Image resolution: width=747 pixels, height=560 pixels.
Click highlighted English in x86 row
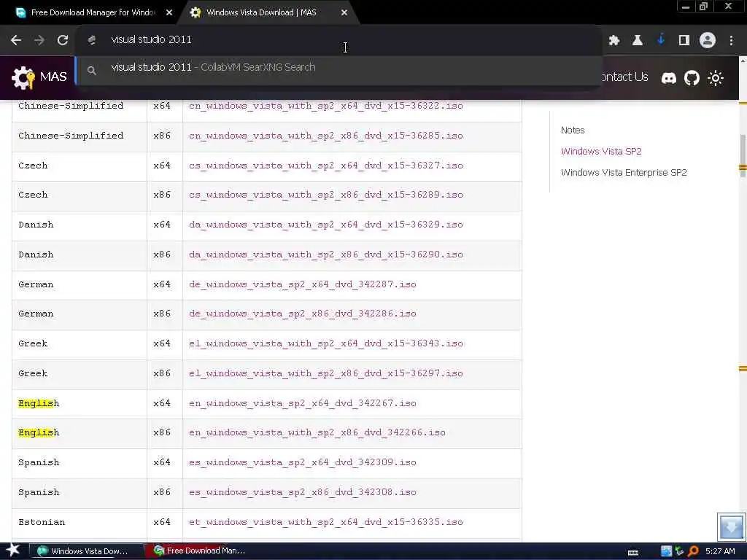coord(39,433)
